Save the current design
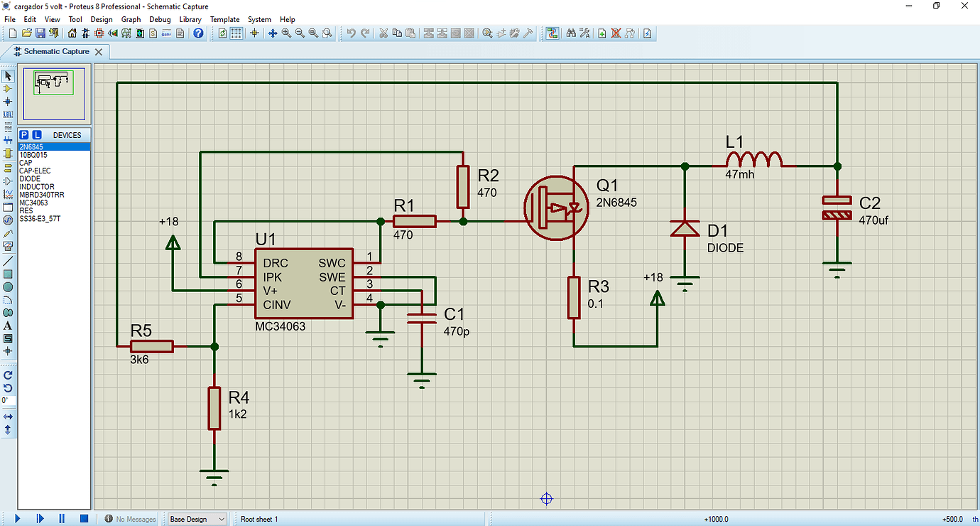980x526 pixels. 40,33
